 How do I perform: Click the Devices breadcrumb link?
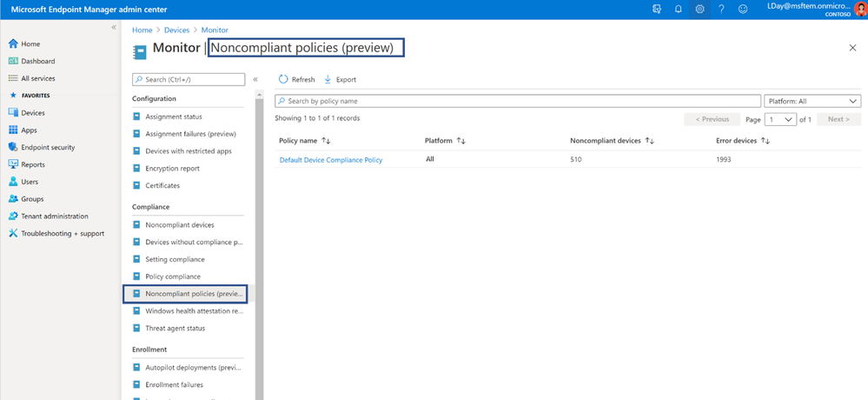176,30
